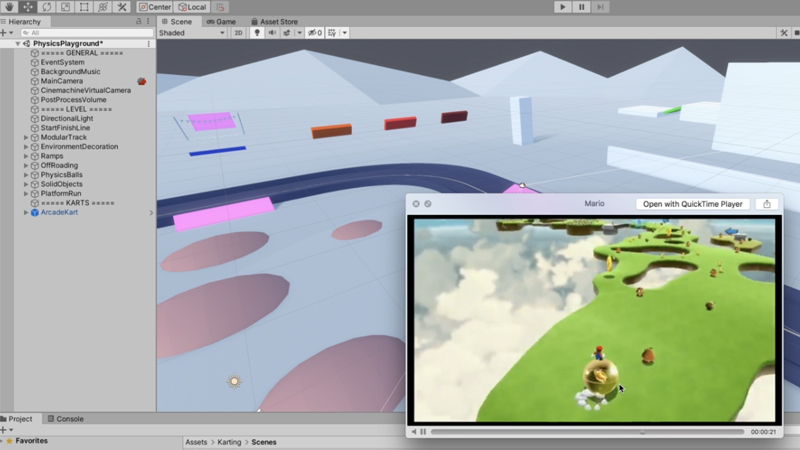Toggle grid snapping icon in toolbar
The height and width of the screenshot is (450, 800).
coord(220,7)
